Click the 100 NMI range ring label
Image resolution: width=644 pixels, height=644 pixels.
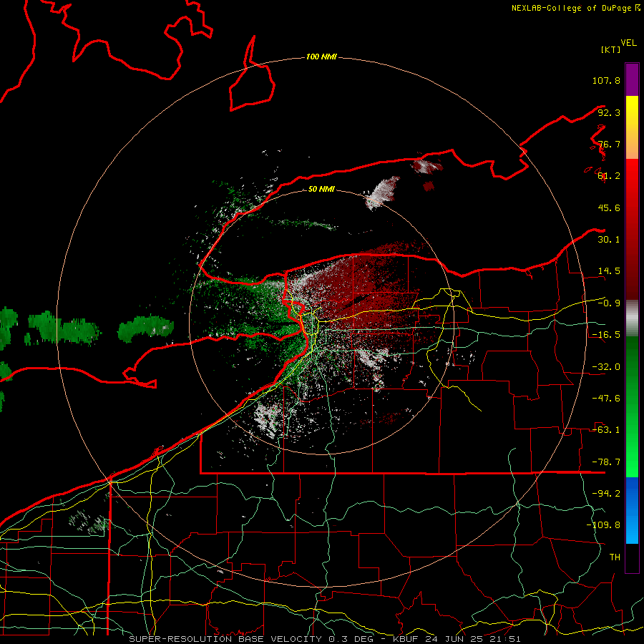321,57
